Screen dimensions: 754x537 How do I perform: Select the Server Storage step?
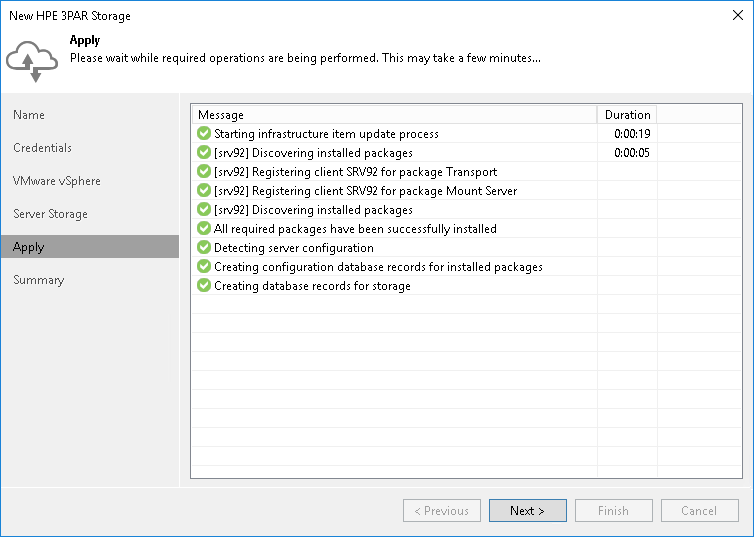pyautogui.click(x=50, y=214)
